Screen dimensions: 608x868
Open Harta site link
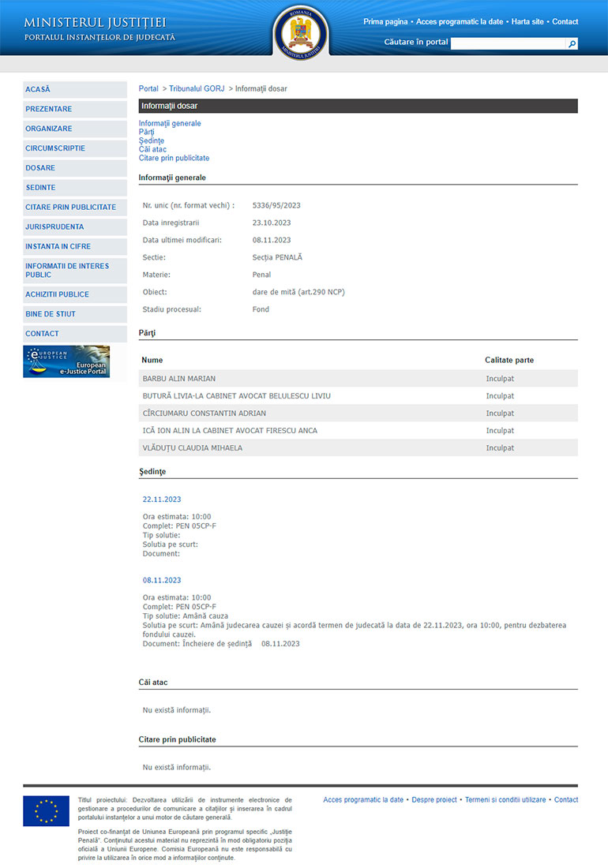(x=527, y=21)
